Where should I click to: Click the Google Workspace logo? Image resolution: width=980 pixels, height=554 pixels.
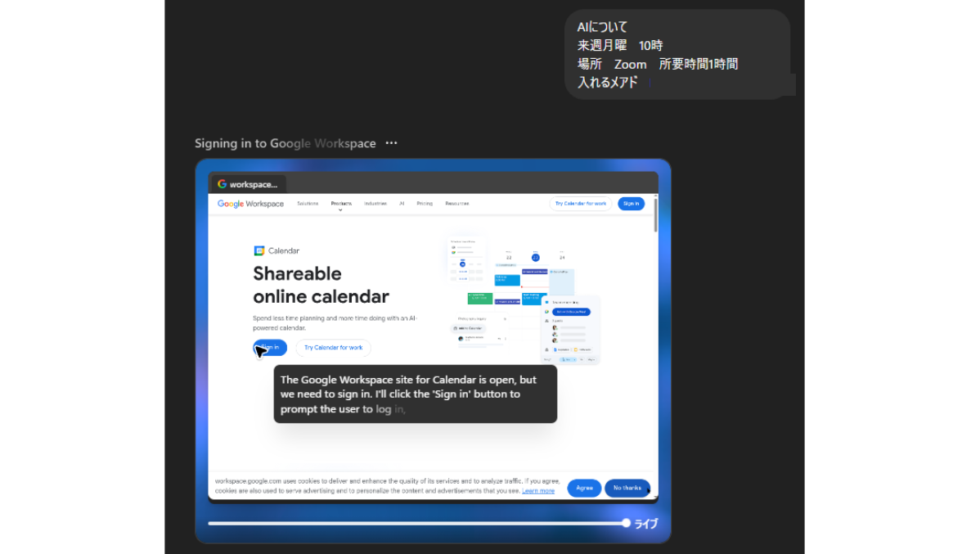[250, 204]
